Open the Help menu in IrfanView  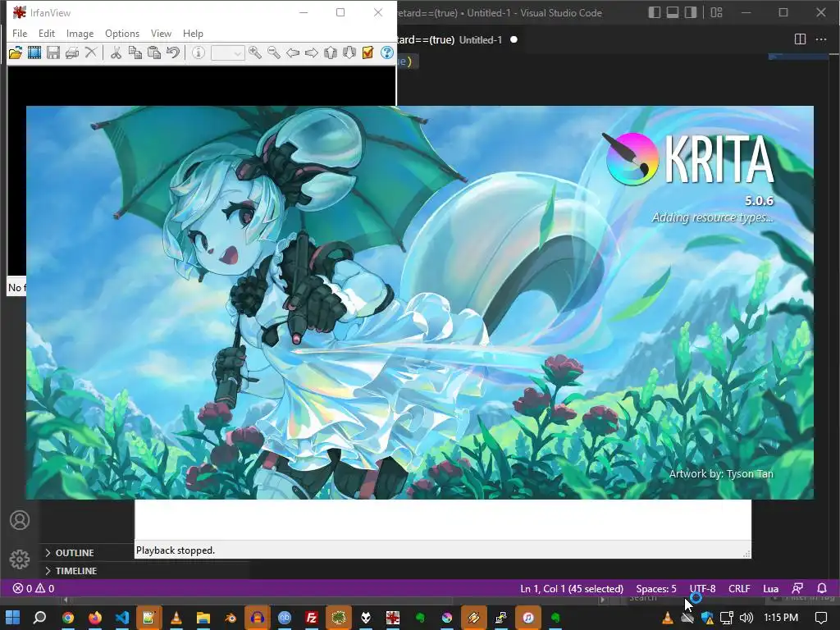coord(193,33)
